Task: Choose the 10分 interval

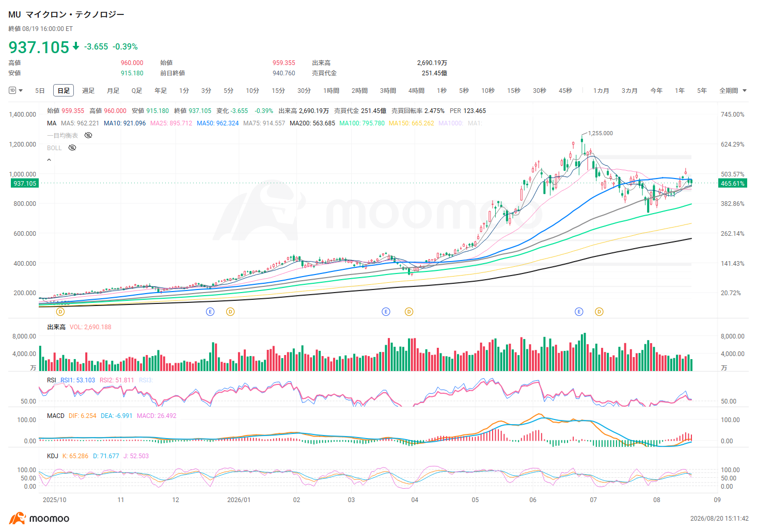Action: (253, 91)
